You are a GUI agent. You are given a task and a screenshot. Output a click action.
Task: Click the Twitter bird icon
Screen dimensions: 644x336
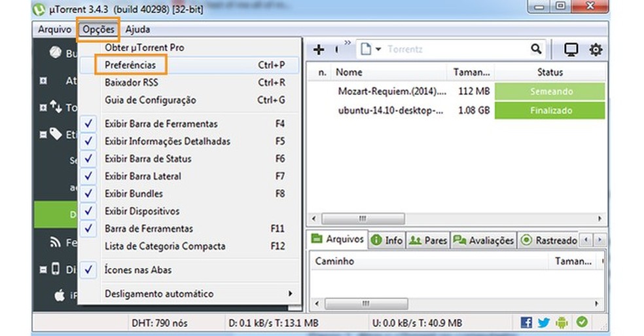click(x=544, y=322)
